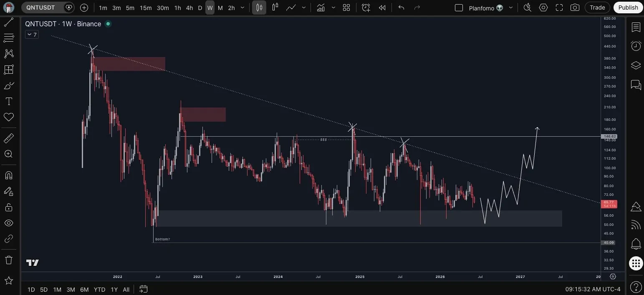Select the trend line drawing tool

pos(9,23)
